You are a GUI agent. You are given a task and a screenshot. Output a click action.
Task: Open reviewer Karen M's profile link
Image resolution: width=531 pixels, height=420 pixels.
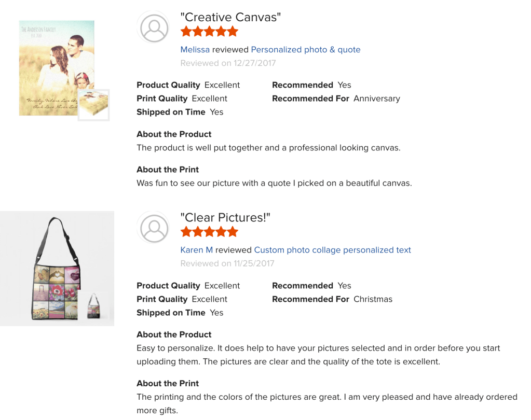[196, 250]
